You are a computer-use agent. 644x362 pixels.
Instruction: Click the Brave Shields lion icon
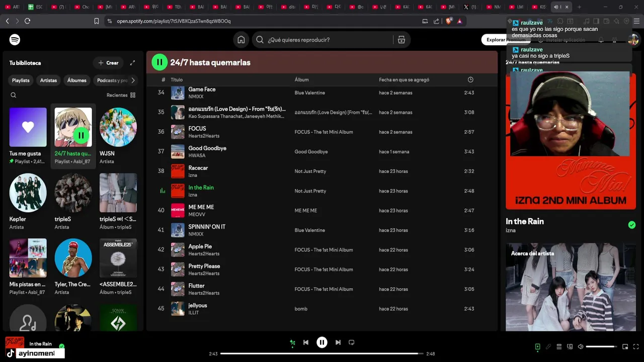tap(449, 21)
